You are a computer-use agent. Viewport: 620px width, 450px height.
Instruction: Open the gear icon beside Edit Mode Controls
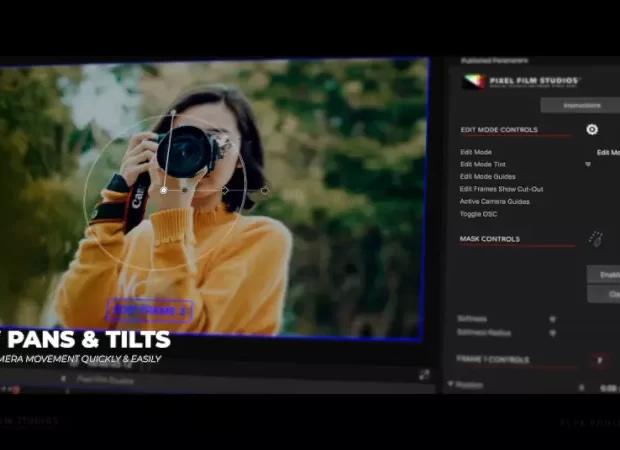point(592,129)
